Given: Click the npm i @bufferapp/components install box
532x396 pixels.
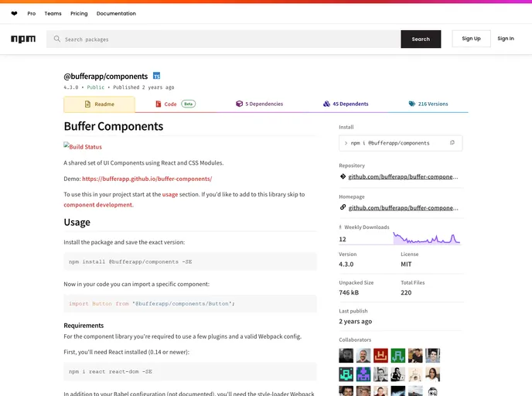Looking at the screenshot, I should (401, 143).
